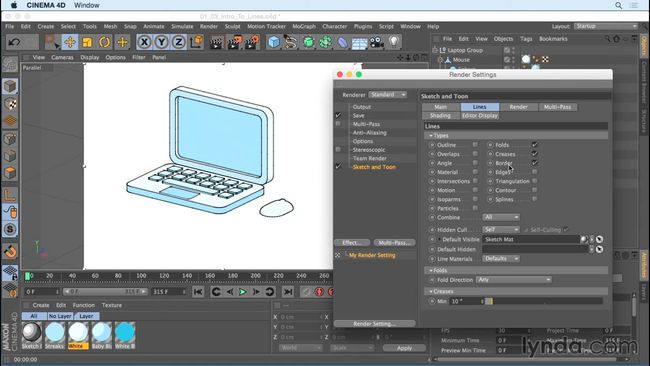Image resolution: width=650 pixels, height=366 pixels.
Task: Switch to the Shading tab
Action: tap(441, 116)
